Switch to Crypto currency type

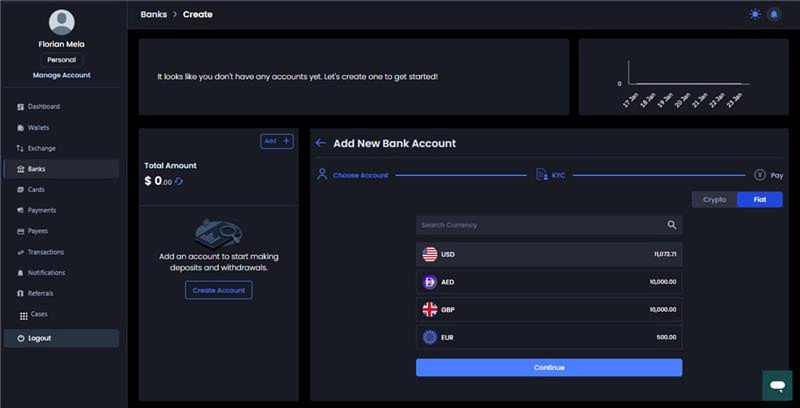[714, 200]
